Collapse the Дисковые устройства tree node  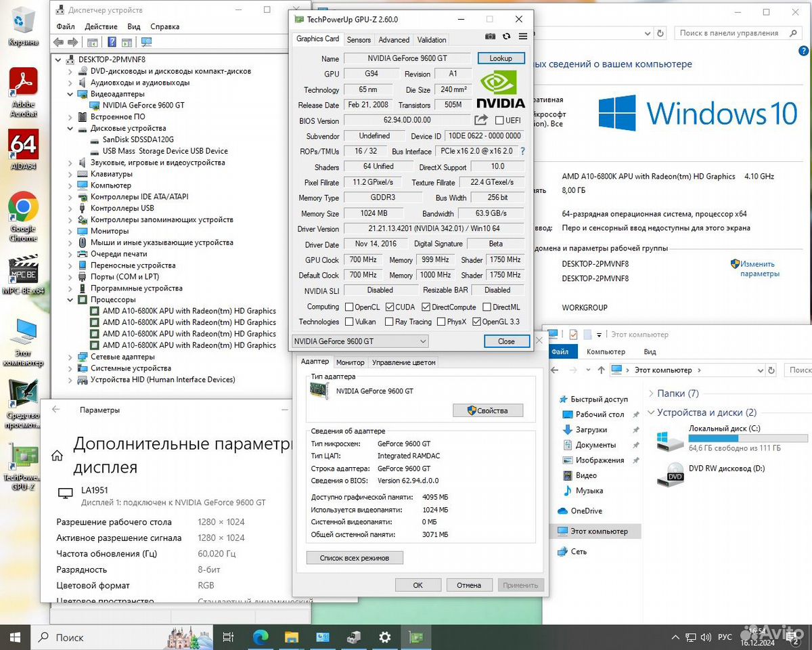coord(70,128)
